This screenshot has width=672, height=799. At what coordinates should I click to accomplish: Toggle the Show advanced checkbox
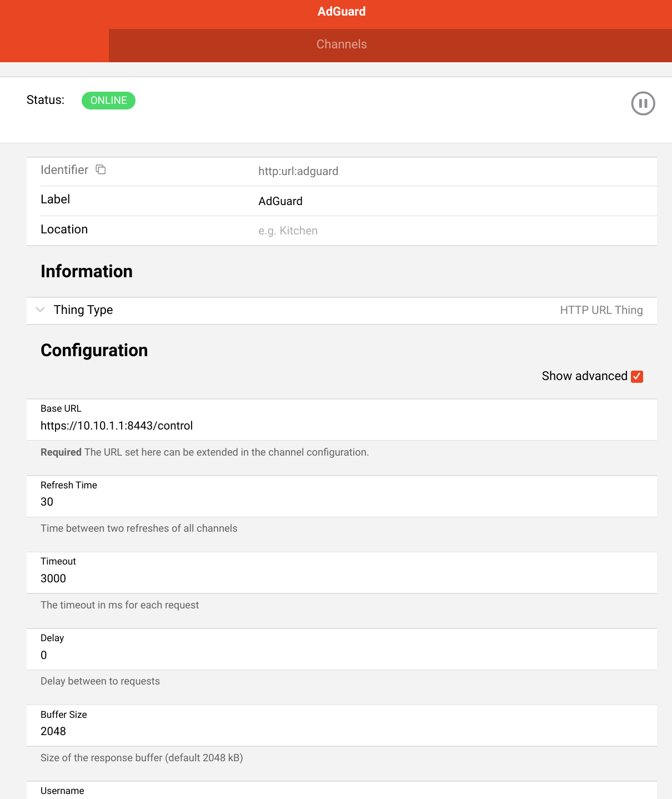pyautogui.click(x=637, y=377)
